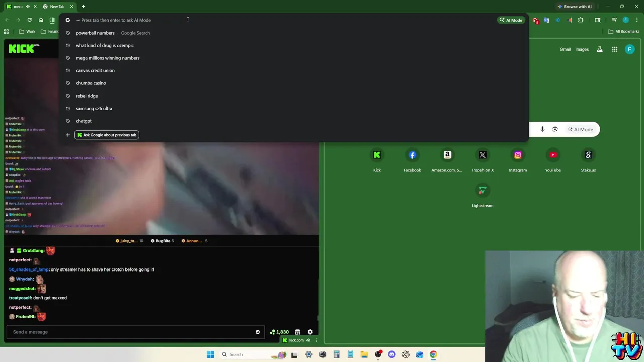
Task: Open the Instagram shortcut tile
Action: (518, 160)
